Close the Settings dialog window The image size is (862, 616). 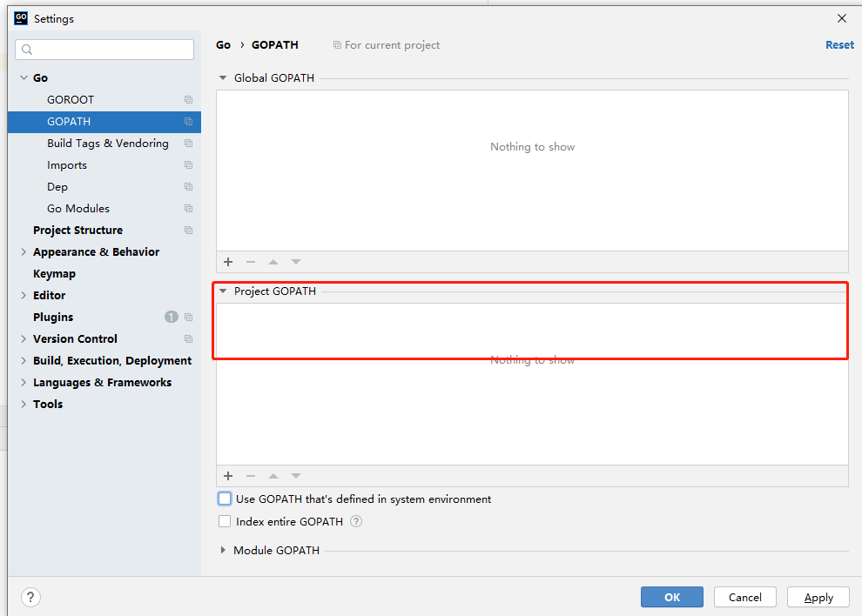pos(842,18)
